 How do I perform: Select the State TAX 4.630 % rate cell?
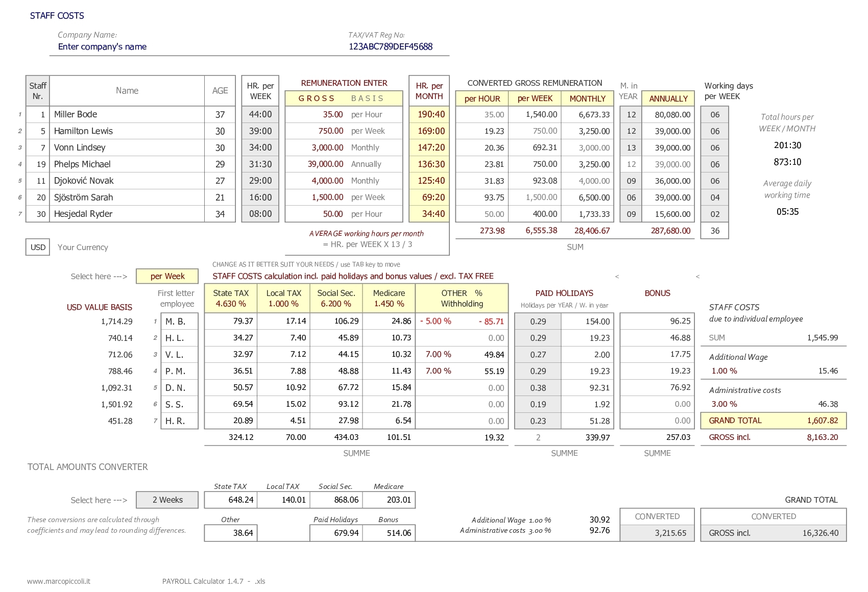point(231,299)
